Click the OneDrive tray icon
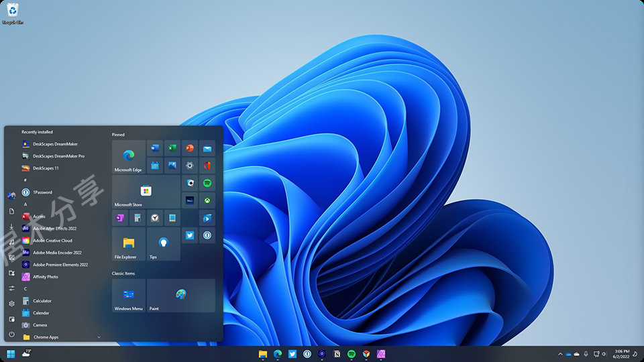This screenshot has height=362, width=644. click(568, 354)
